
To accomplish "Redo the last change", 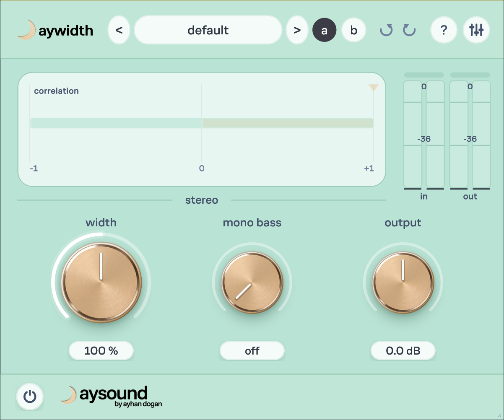I will pyautogui.click(x=409, y=30).
